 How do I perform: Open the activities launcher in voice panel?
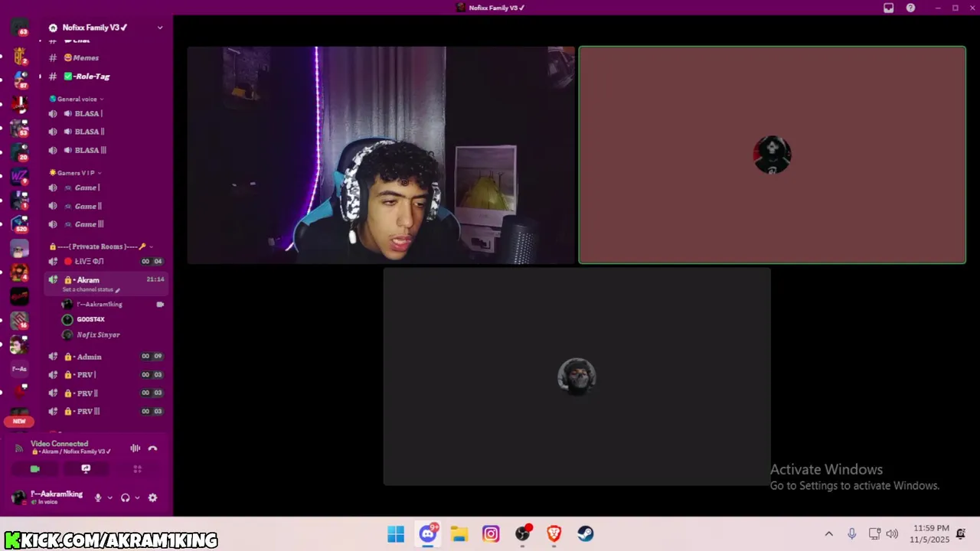pos(138,468)
